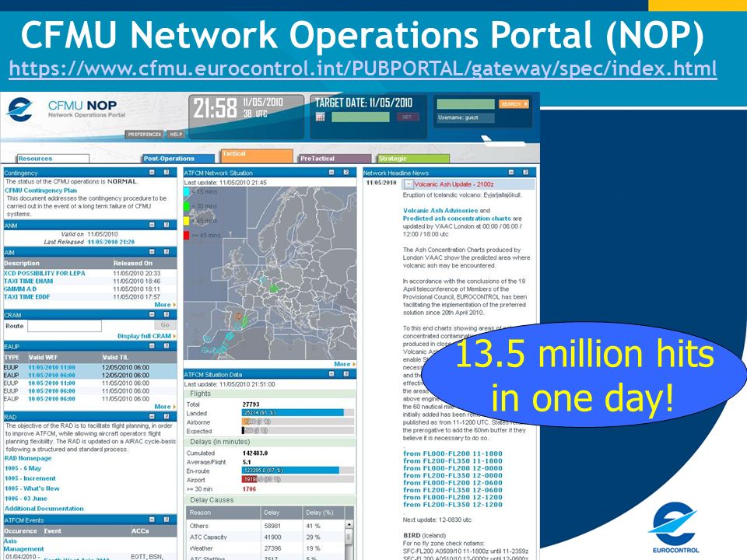Image resolution: width=747 pixels, height=560 pixels.
Task: Open XCD POSSIBILITY FOR LEPA message
Action: click(44, 273)
